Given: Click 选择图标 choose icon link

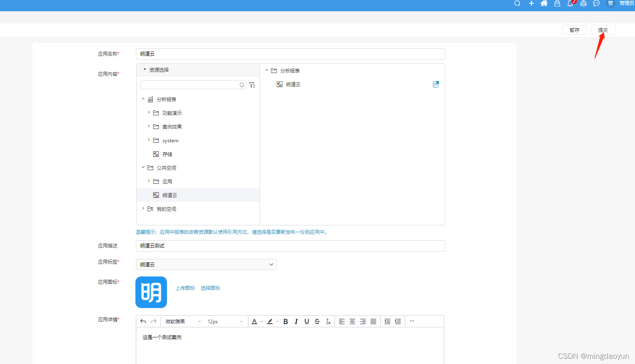Looking at the screenshot, I should (x=210, y=288).
